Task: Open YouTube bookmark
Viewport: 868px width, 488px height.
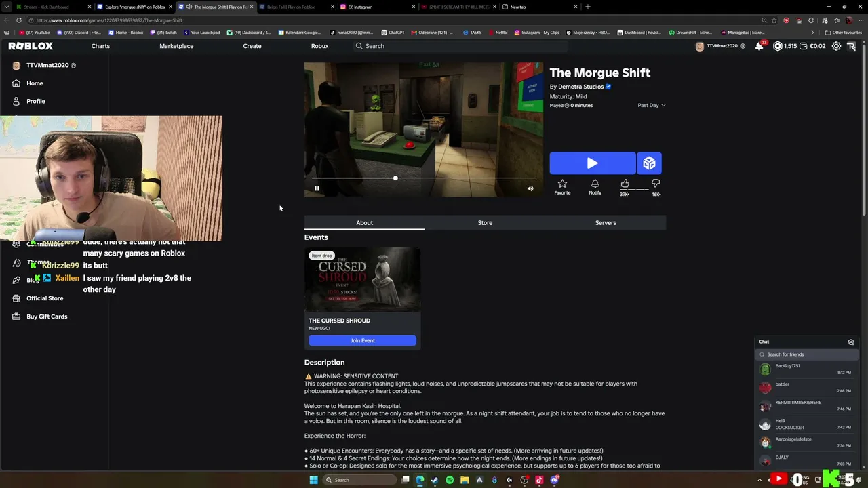Action: pos(35,33)
